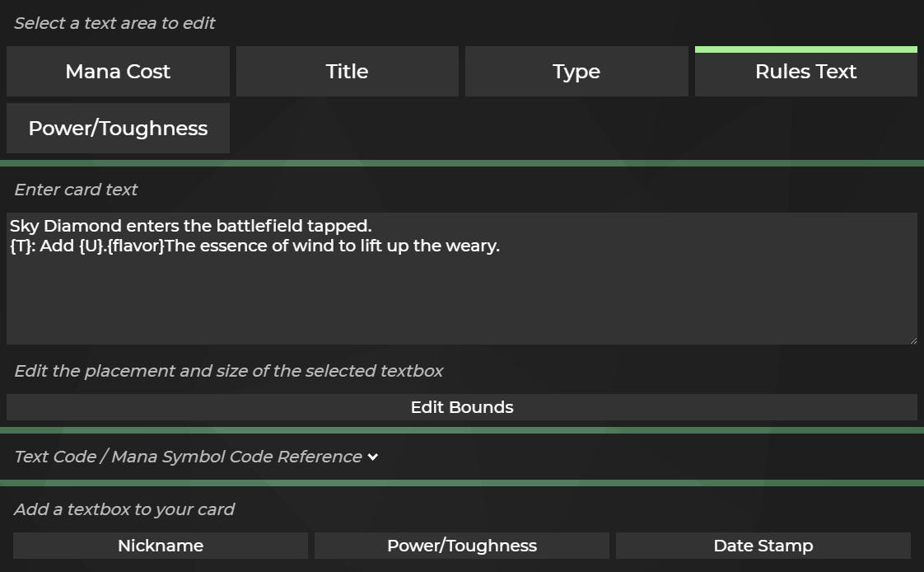Place cursor on the {flavor} code

click(136, 246)
